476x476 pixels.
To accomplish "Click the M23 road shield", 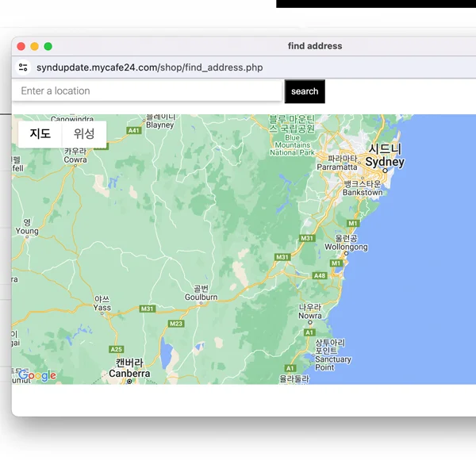I will tap(176, 324).
